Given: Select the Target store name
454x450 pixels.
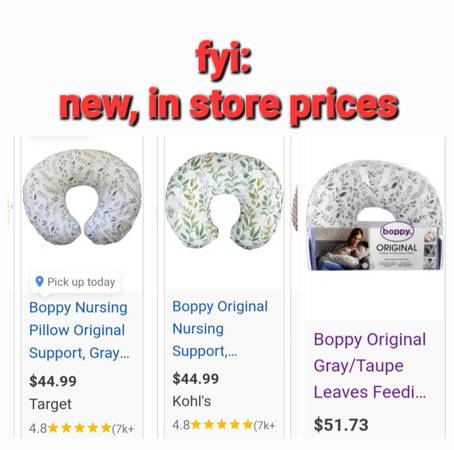Looking at the screenshot, I should pos(50,404).
